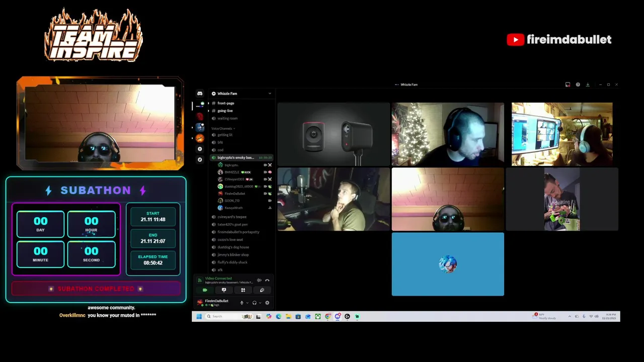Add a server with plus icon
644x362 pixels.
[200, 149]
